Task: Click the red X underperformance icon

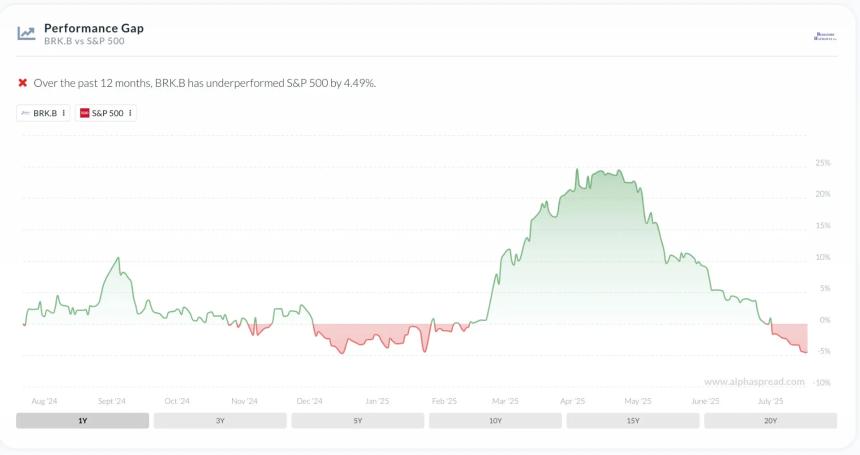Action: (23, 82)
